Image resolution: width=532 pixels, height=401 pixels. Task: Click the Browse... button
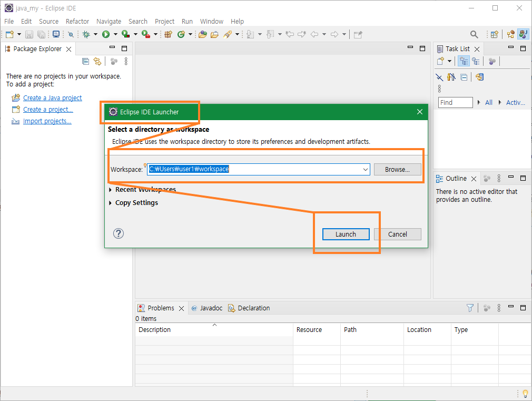(397, 170)
